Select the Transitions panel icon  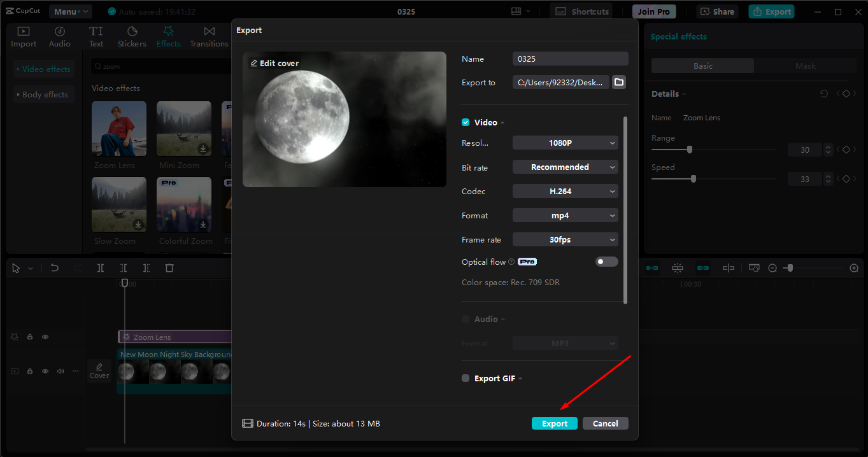(209, 36)
